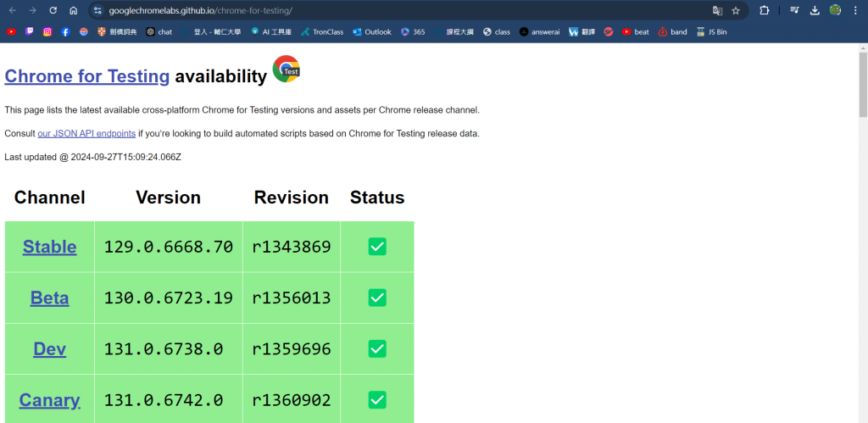Open the TronClass bookmark
Image resolution: width=868 pixels, height=423 pixels.
click(322, 32)
